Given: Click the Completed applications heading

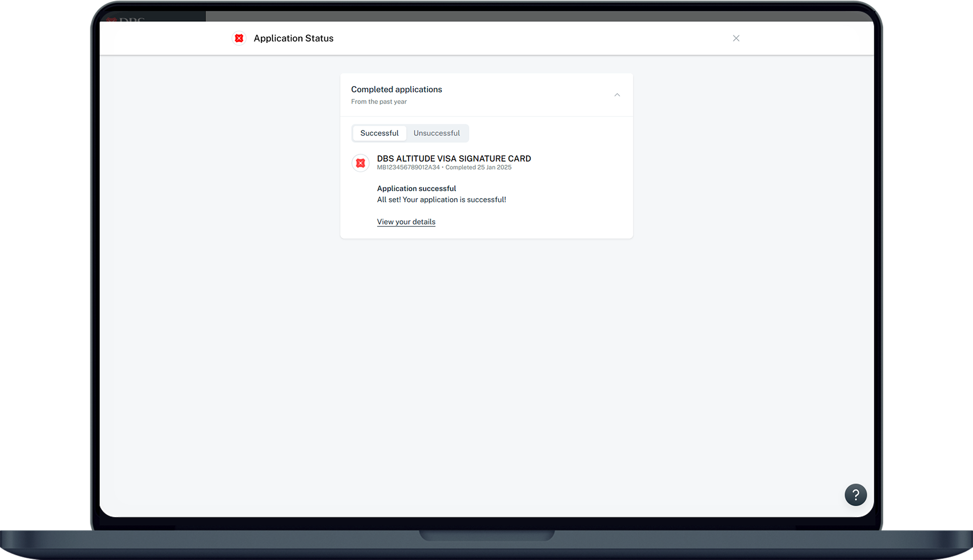Looking at the screenshot, I should click(397, 90).
